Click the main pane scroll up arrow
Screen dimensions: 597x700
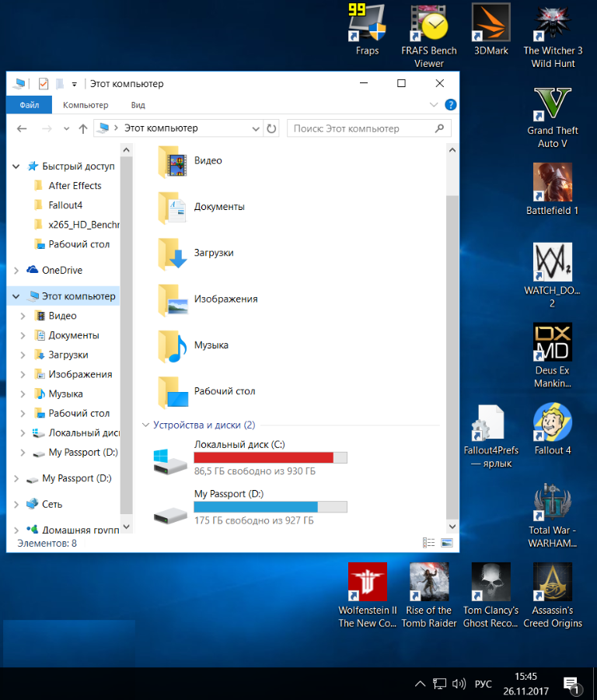pyautogui.click(x=452, y=150)
